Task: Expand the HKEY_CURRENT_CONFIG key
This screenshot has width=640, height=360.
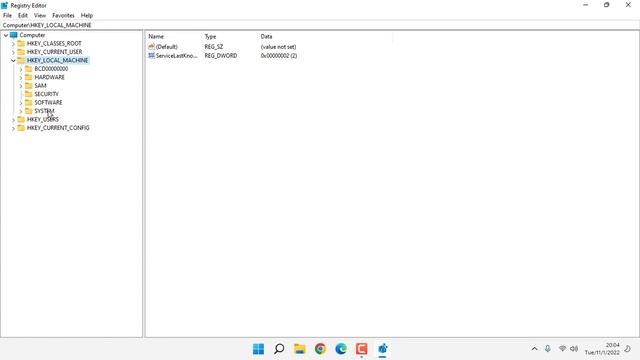Action: (13, 128)
